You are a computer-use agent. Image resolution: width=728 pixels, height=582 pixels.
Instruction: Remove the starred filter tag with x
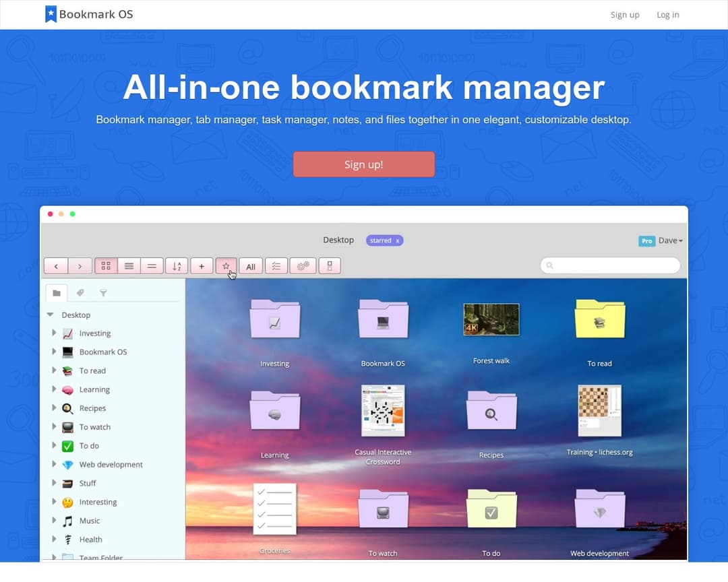pyautogui.click(x=398, y=240)
